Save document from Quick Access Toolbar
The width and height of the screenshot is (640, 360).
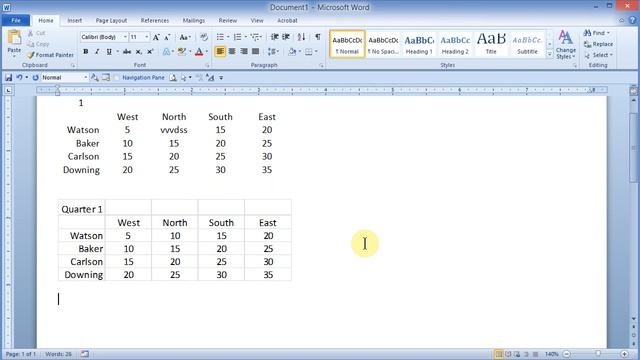point(8,77)
